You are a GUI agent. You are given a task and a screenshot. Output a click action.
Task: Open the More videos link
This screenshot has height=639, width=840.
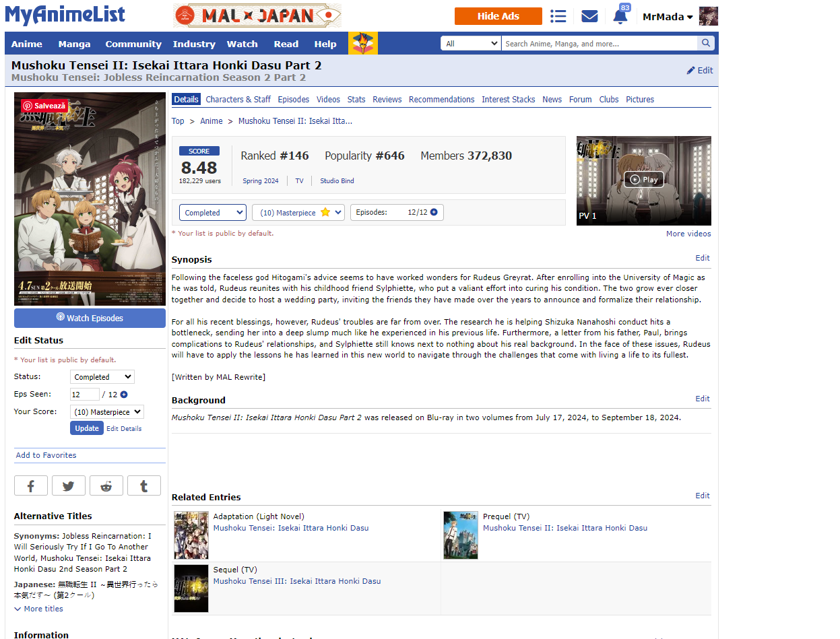688,234
